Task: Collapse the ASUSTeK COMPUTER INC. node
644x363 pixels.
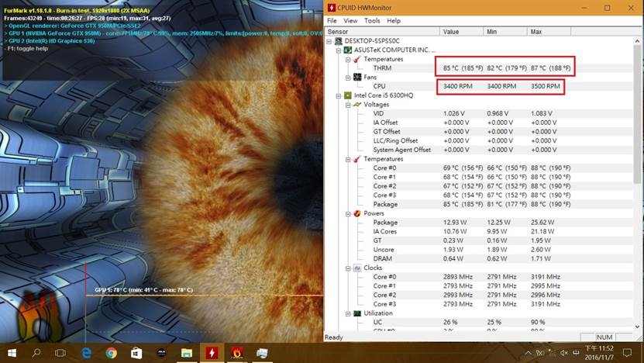Action: tap(339, 50)
